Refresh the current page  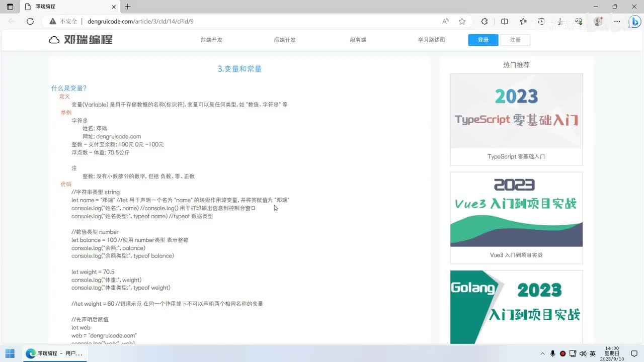point(30,21)
